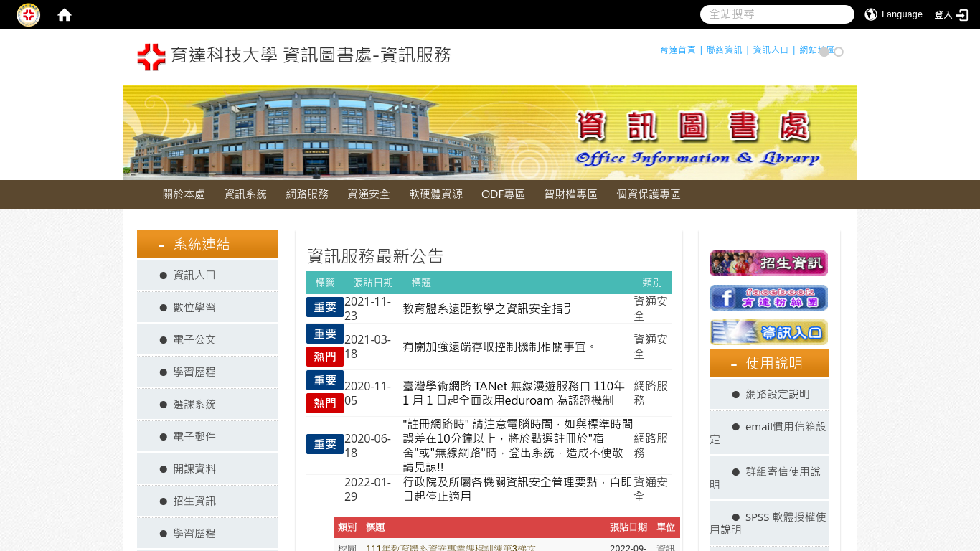Screen dimensions: 980x551
Task: Click the university seal logo in top bar
Action: point(28,15)
